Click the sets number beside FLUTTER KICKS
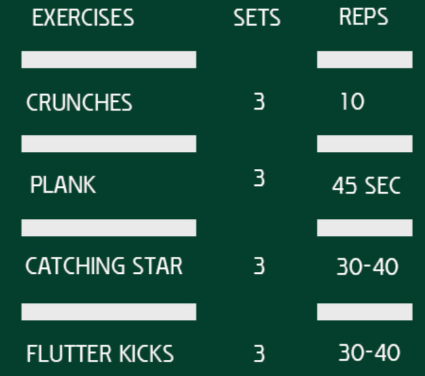Image resolution: width=425 pixels, height=376 pixels. click(x=259, y=354)
